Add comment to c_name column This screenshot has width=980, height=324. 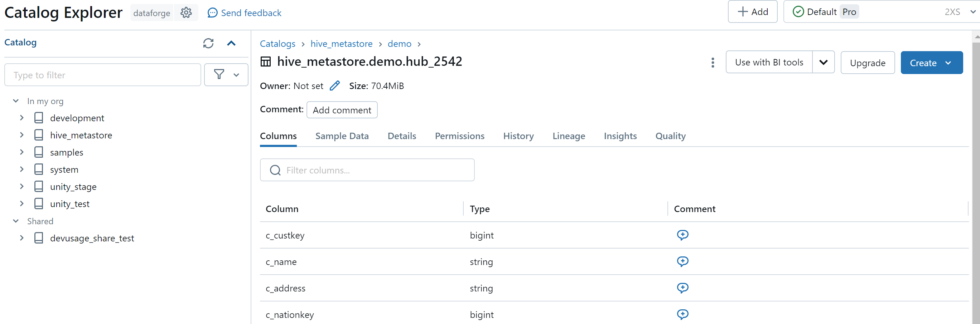tap(682, 261)
